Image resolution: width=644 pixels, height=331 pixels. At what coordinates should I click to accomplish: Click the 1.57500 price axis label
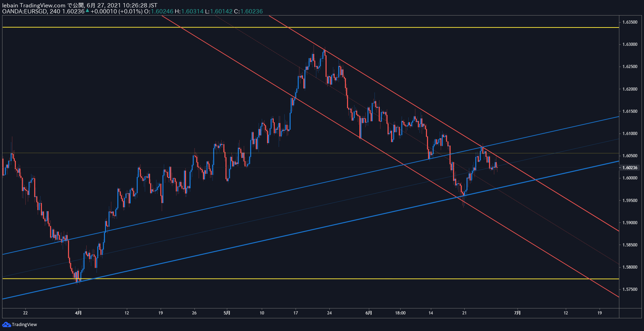[630, 289]
